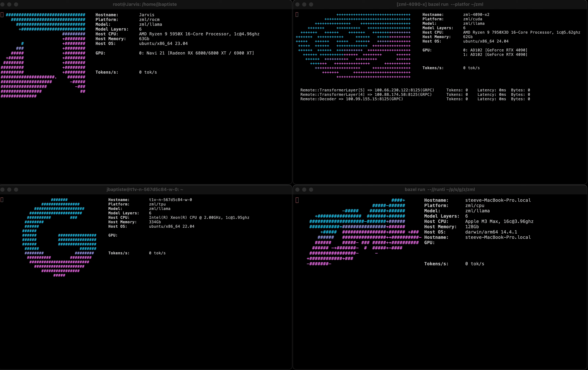Screen dimensions: 588x370
Task: Click the bazel run ~/p/s/g/z/zml window title
Action: pyautogui.click(x=440, y=190)
